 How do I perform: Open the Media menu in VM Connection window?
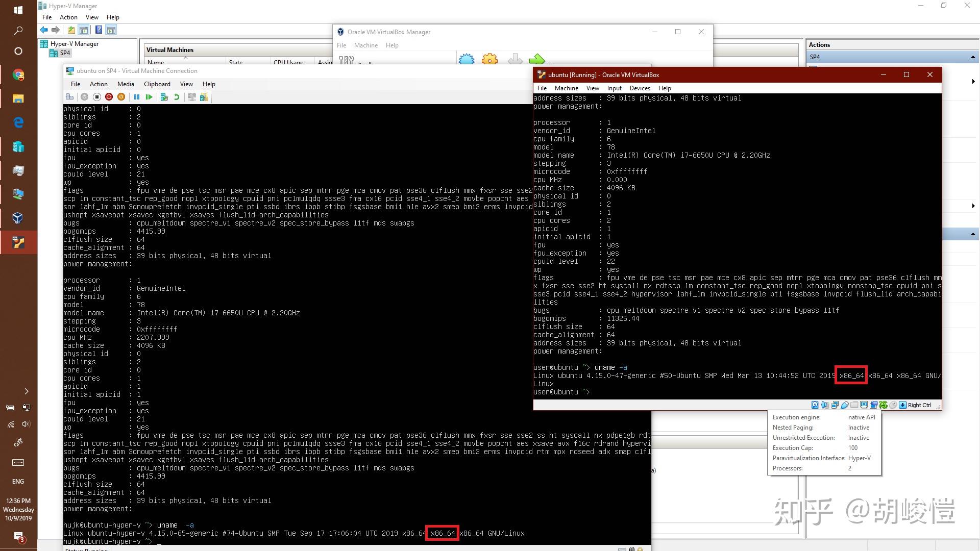pos(126,84)
